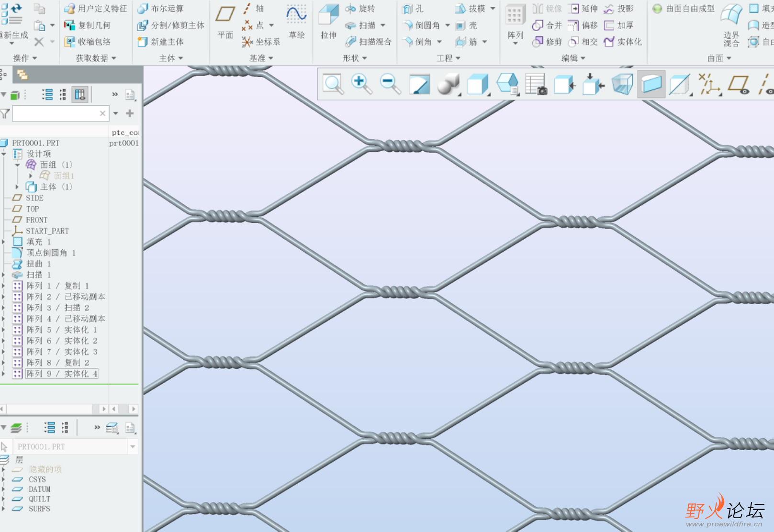This screenshot has height=532, width=774.
Task: Click the 阵列 (Pattern) tool
Action: (x=515, y=24)
